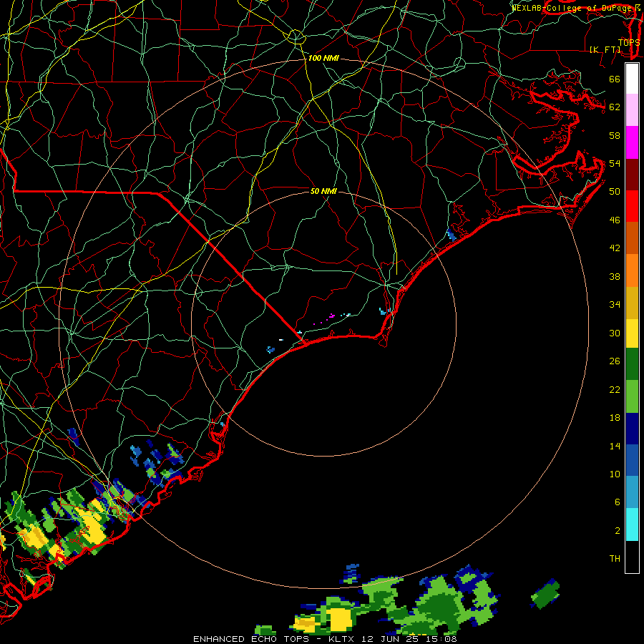Click the '[K FT]' units label

coord(605,49)
